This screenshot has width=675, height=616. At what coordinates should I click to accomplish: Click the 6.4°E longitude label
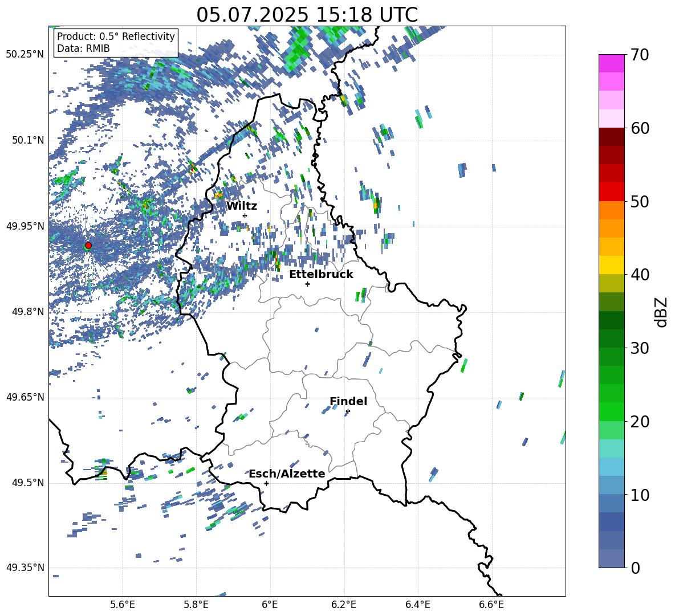click(417, 605)
